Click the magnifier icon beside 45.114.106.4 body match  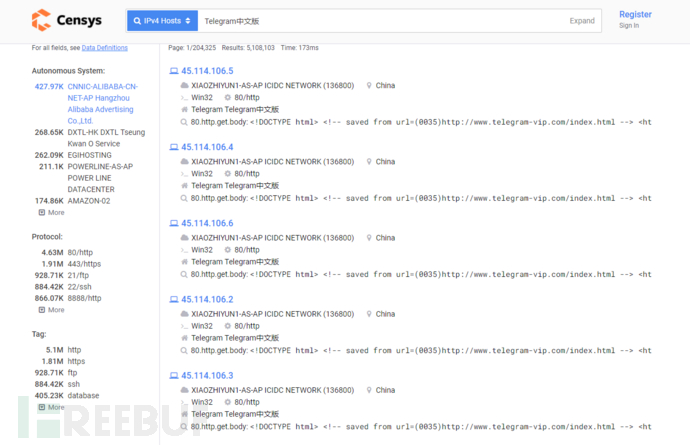184,198
